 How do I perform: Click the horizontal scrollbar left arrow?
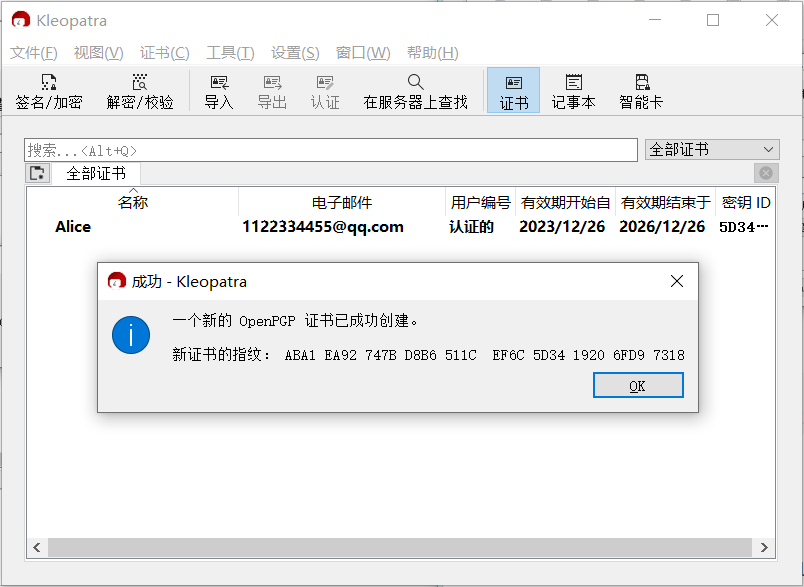[x=37, y=548]
